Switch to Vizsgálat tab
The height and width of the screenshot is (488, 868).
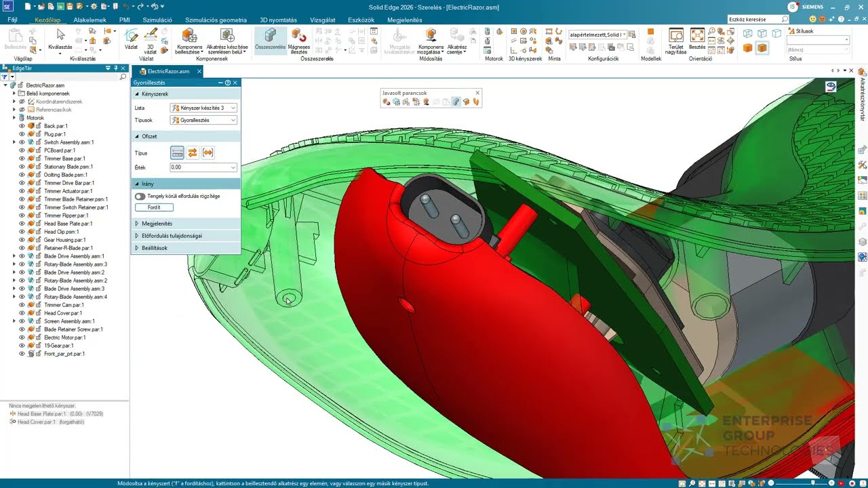323,20
